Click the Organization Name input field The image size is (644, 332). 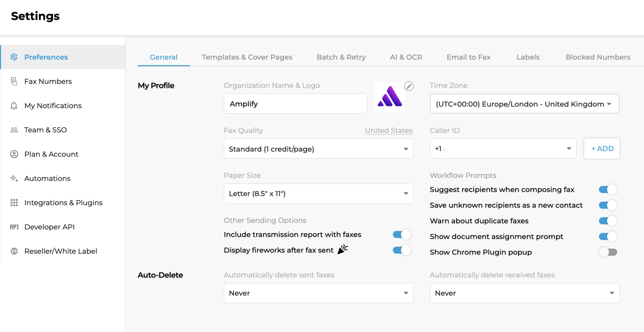tap(295, 104)
